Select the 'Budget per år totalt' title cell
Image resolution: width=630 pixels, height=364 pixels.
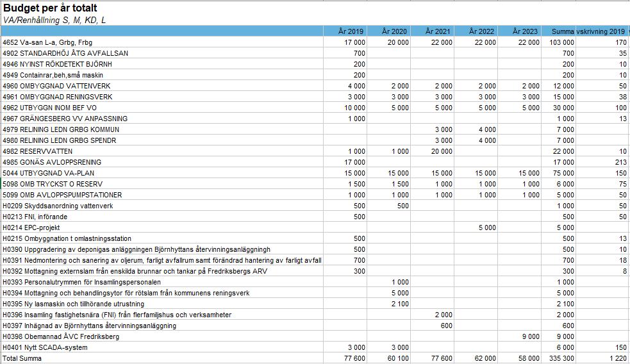[x=50, y=8]
